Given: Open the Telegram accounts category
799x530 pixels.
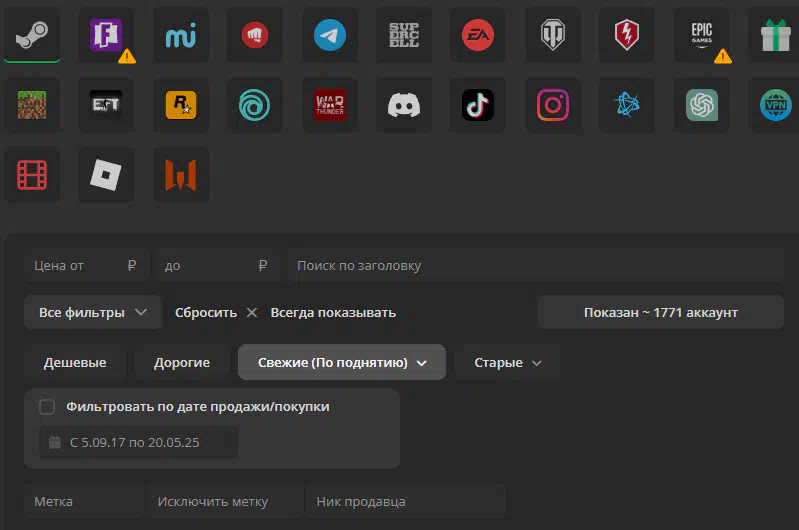Looking at the screenshot, I should [x=330, y=35].
